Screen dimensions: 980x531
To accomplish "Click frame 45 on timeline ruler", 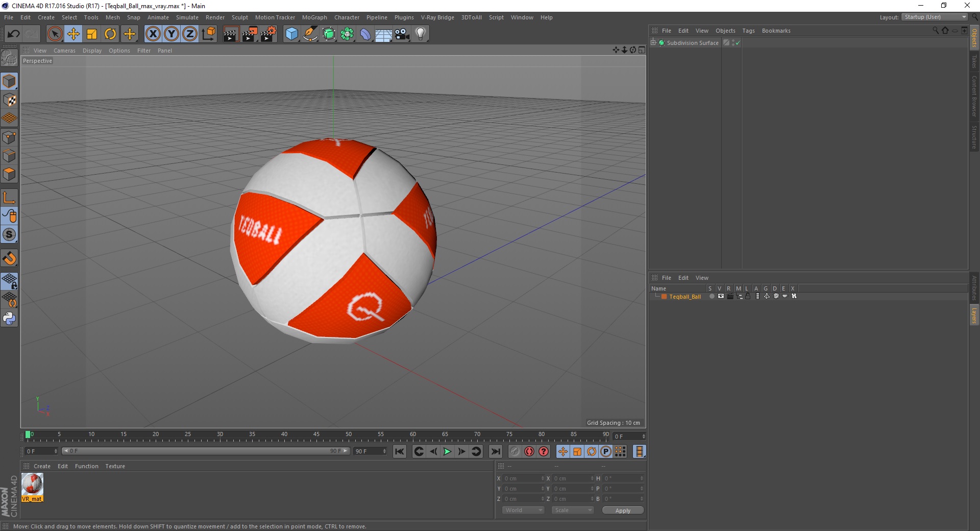I will 316,435.
